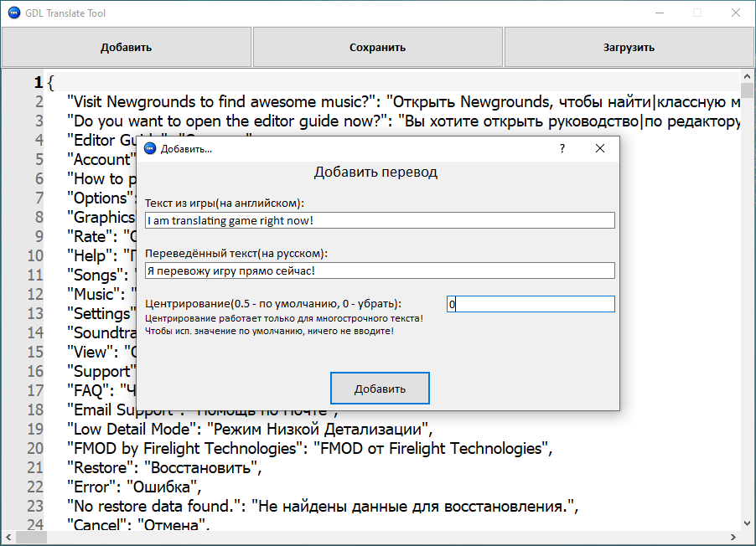Click the vertical scrollbar thumb in editor
This screenshot has width=756, height=546.
coord(748,91)
